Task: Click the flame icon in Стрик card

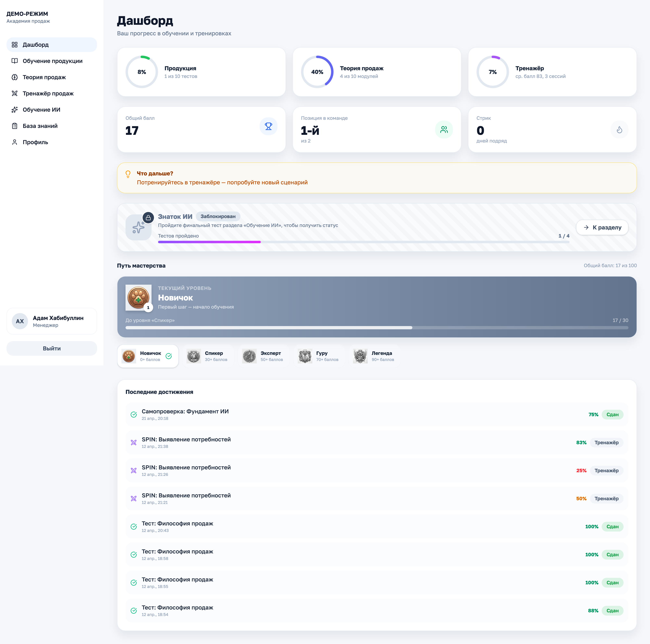Action: tap(619, 130)
